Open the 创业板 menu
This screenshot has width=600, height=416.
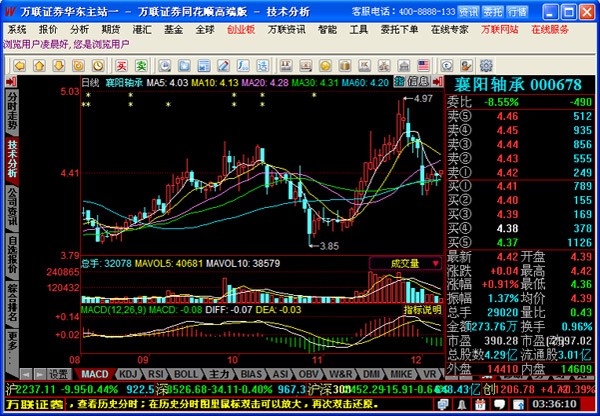point(241,30)
